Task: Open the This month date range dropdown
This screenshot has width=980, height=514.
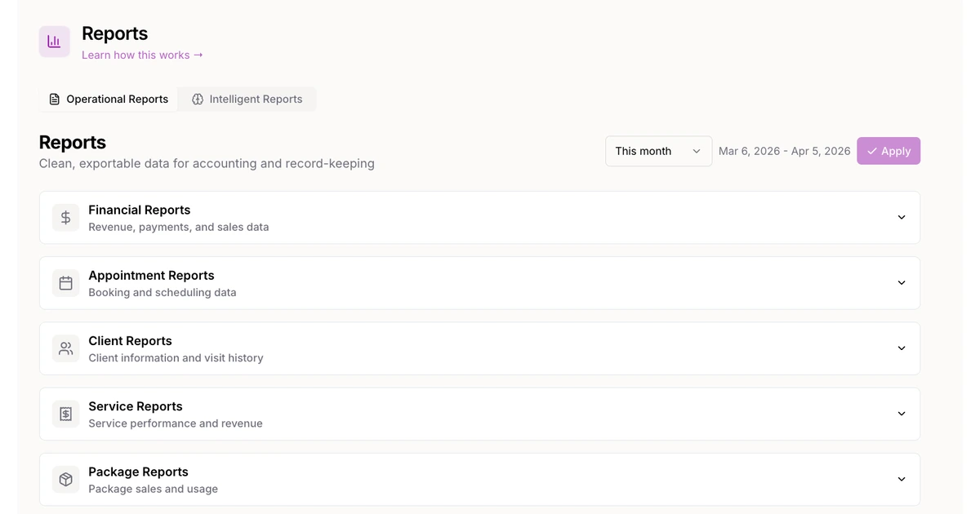Action: pos(658,151)
